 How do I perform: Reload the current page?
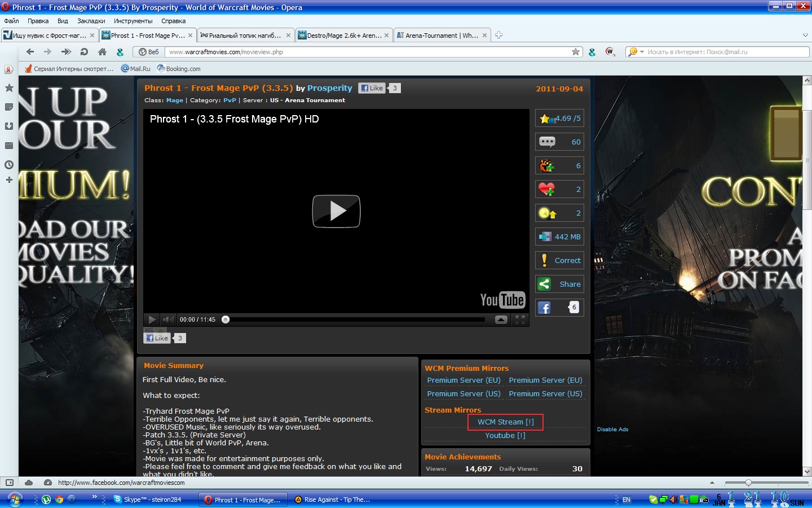(x=84, y=52)
